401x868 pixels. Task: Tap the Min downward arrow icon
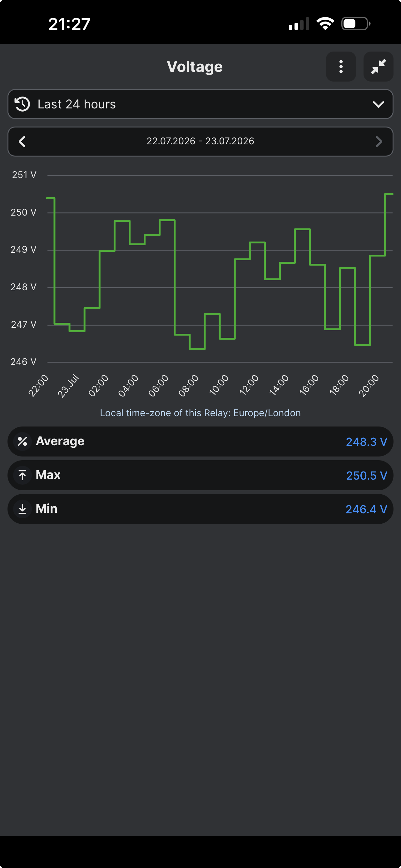coord(22,508)
